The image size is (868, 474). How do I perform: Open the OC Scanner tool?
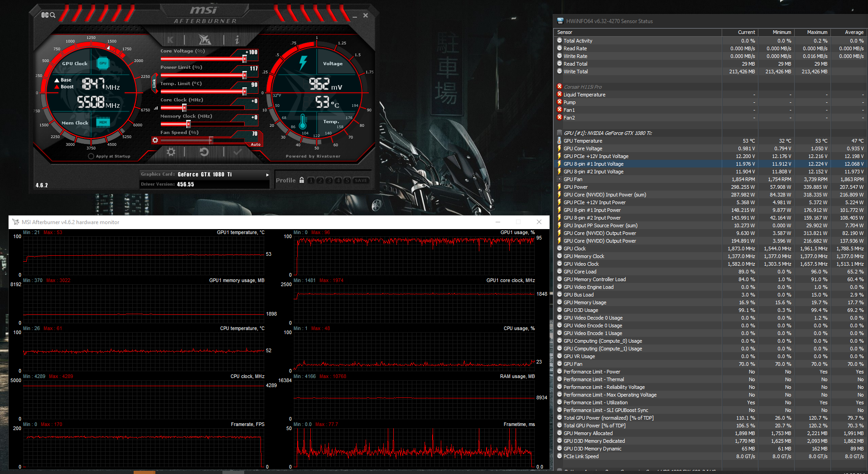pos(48,15)
